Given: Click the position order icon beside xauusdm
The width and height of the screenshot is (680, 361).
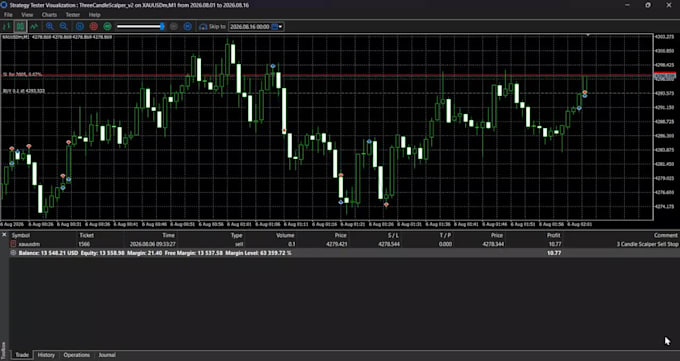Looking at the screenshot, I should point(13,244).
